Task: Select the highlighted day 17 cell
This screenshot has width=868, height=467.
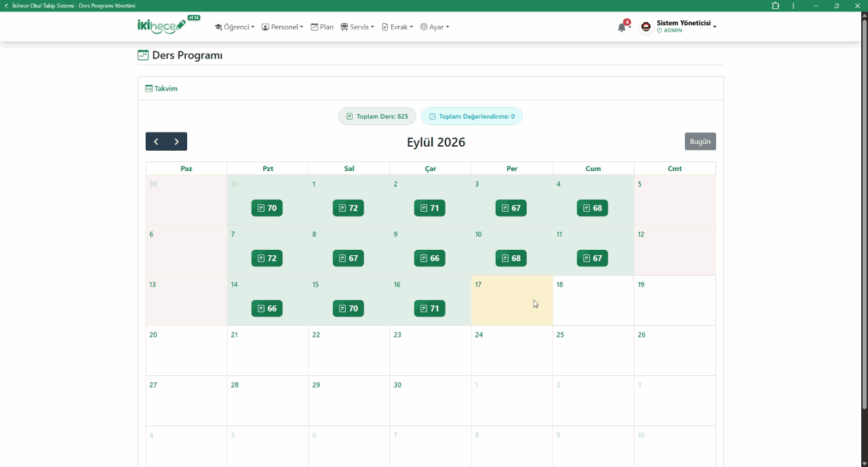Action: tap(512, 300)
